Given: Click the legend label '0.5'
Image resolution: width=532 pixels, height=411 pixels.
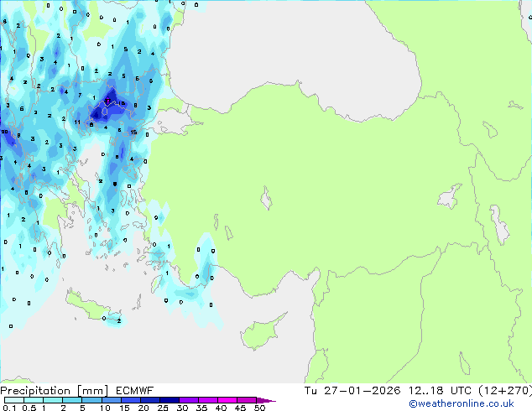Looking at the screenshot, I should click(x=29, y=408).
